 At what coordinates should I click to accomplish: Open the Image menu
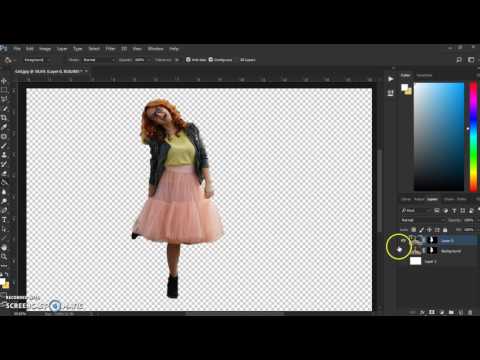(x=45, y=49)
